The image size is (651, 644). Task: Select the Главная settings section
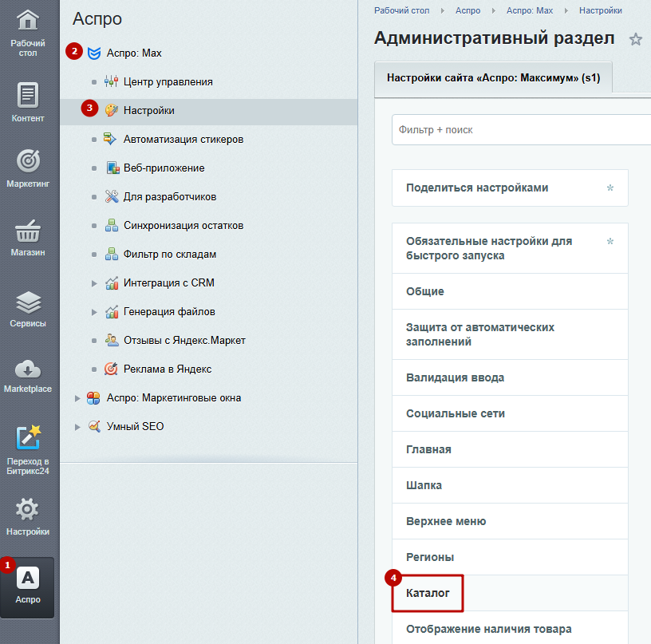click(510, 449)
